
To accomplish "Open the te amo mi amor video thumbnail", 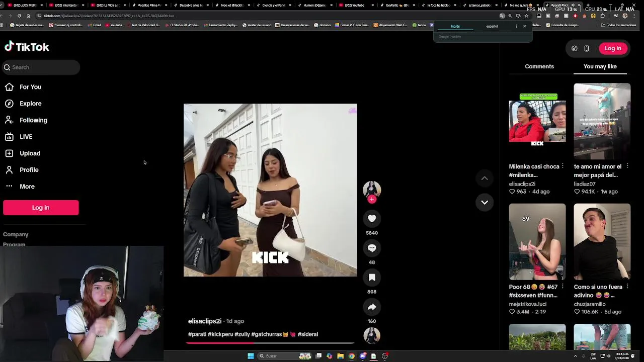I will 602,121.
